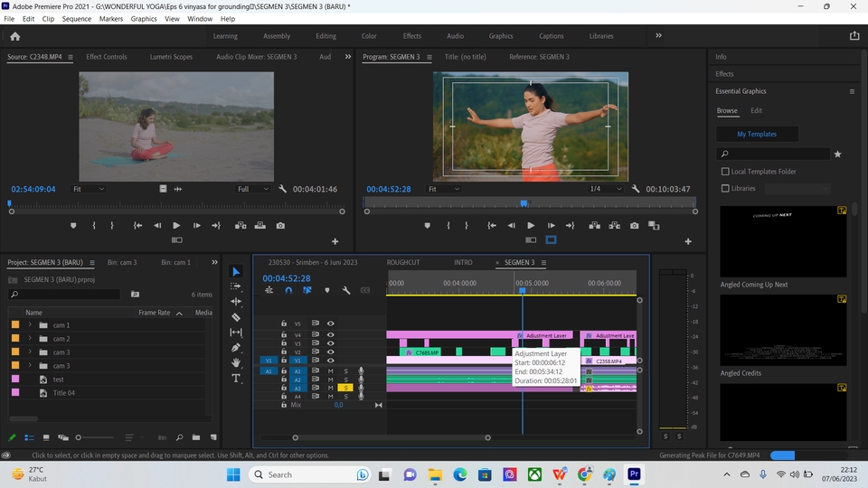Open Program monitor settings wrench
This screenshot has width=868, height=488.
636,189
